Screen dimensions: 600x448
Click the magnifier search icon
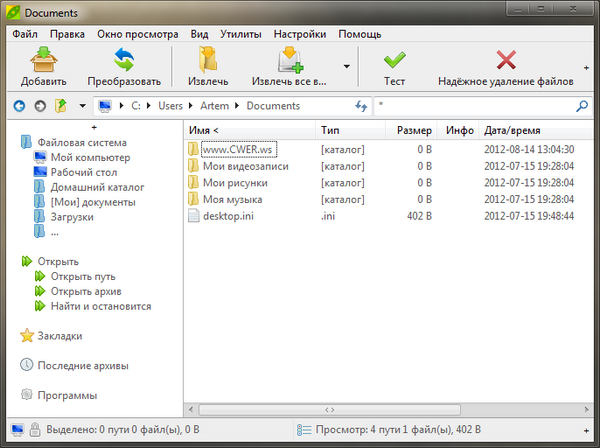click(x=582, y=105)
